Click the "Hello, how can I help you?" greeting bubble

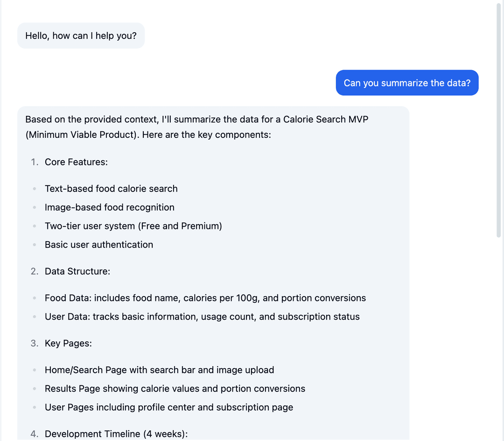pos(80,36)
